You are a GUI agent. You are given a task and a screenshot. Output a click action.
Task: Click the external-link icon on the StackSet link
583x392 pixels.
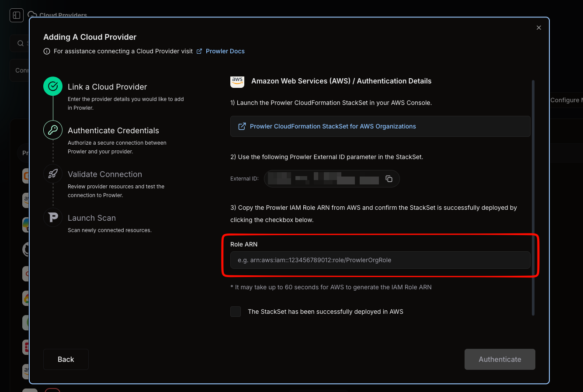coord(242,126)
